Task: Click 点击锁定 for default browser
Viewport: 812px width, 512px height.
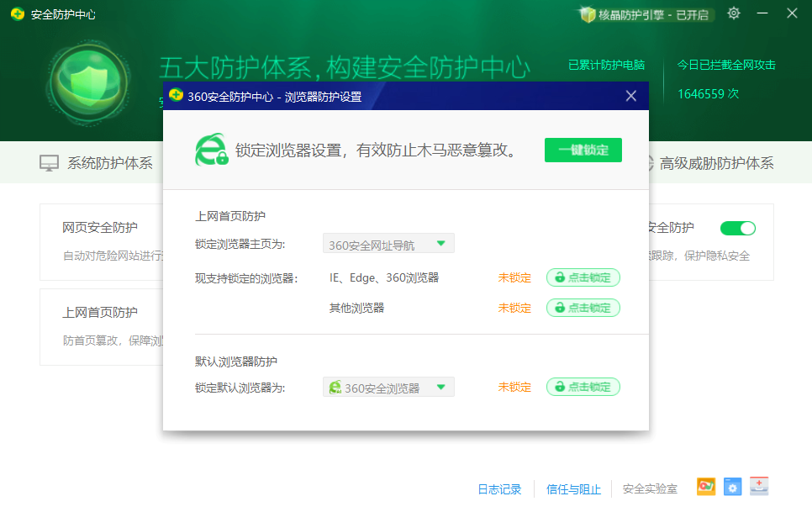Action: tap(583, 387)
